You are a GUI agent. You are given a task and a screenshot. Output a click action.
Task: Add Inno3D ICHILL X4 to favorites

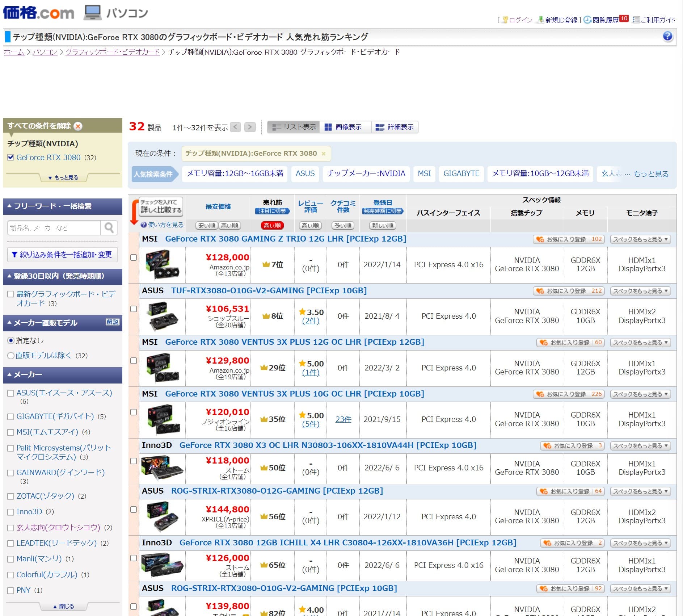pyautogui.click(x=572, y=543)
